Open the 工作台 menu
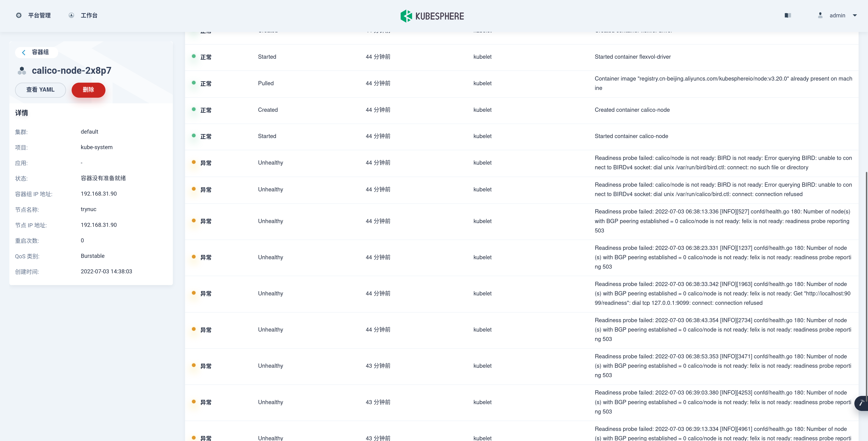This screenshot has height=441, width=868. (x=89, y=15)
